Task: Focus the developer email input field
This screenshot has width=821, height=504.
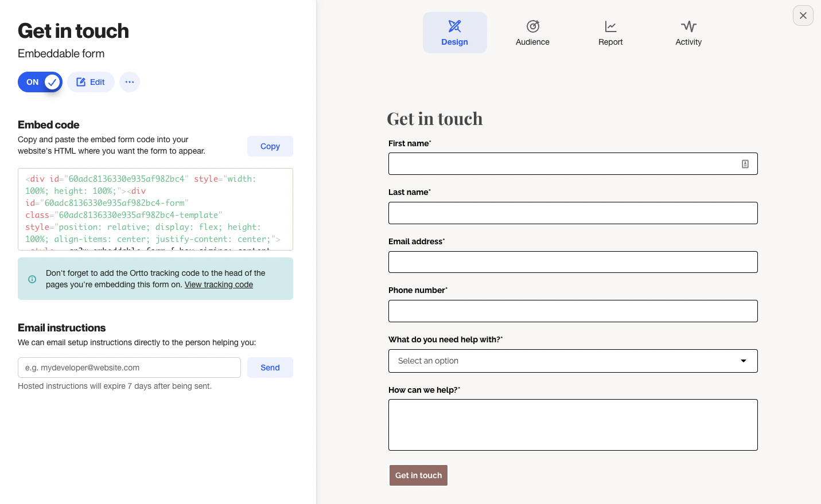Action: [x=129, y=368]
